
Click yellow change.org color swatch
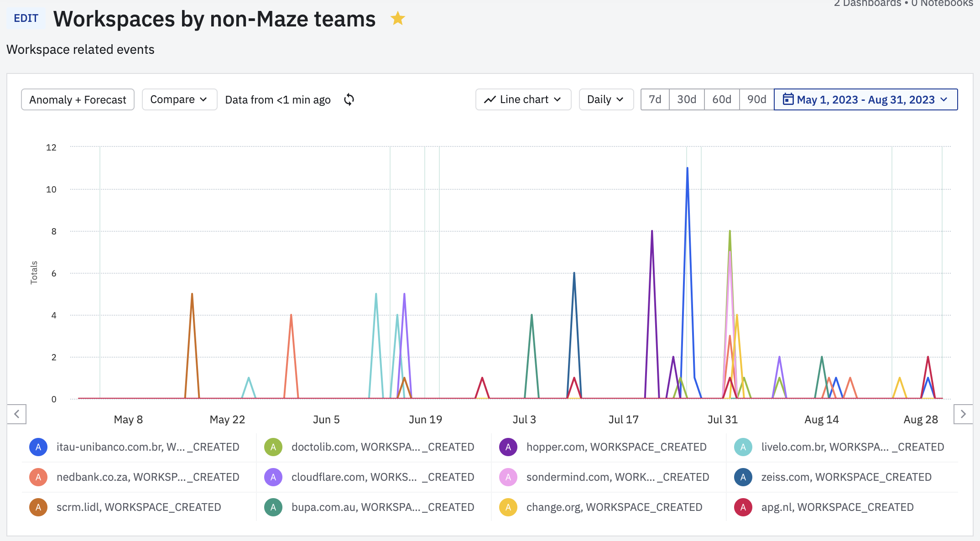coord(508,507)
